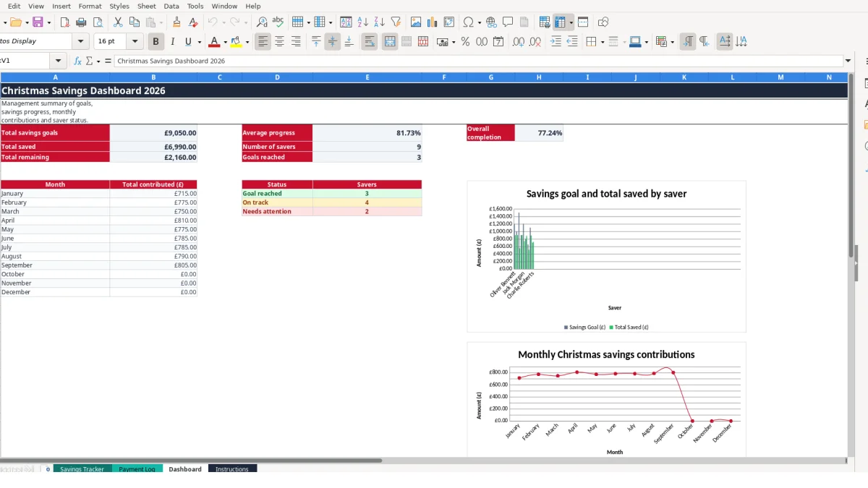Screen dimensions: 868x488
Task: Open the highlighting color dropdown arrow
Action: pos(247,42)
